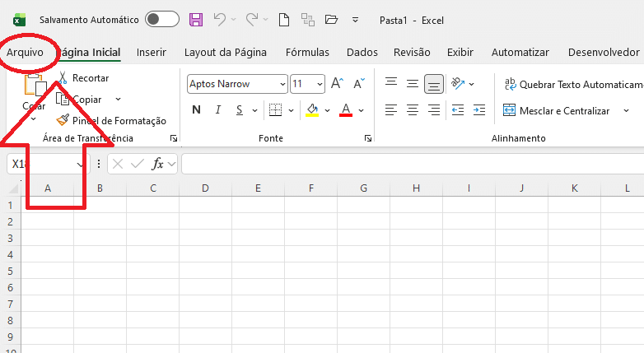Expand the Copiar options arrow

[119, 99]
